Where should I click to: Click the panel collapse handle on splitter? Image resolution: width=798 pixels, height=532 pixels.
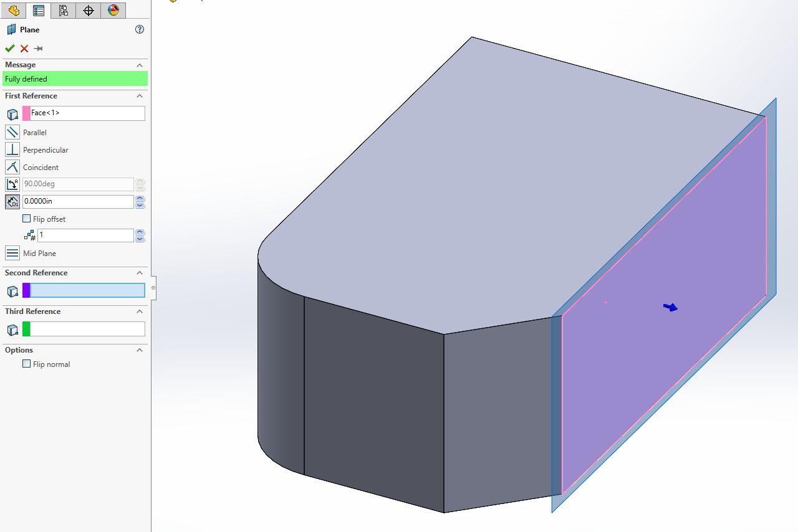tap(153, 288)
